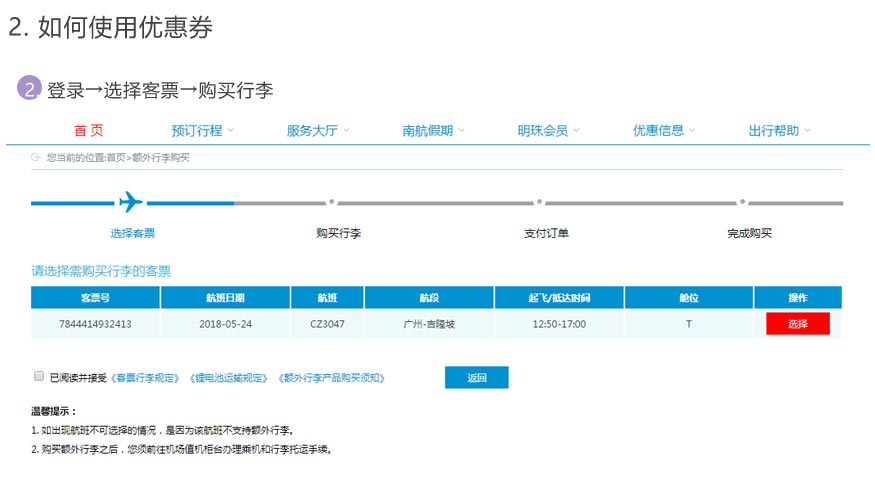Open the 《额外行李产品购买须知》 link
The image size is (875, 483).
332,378
